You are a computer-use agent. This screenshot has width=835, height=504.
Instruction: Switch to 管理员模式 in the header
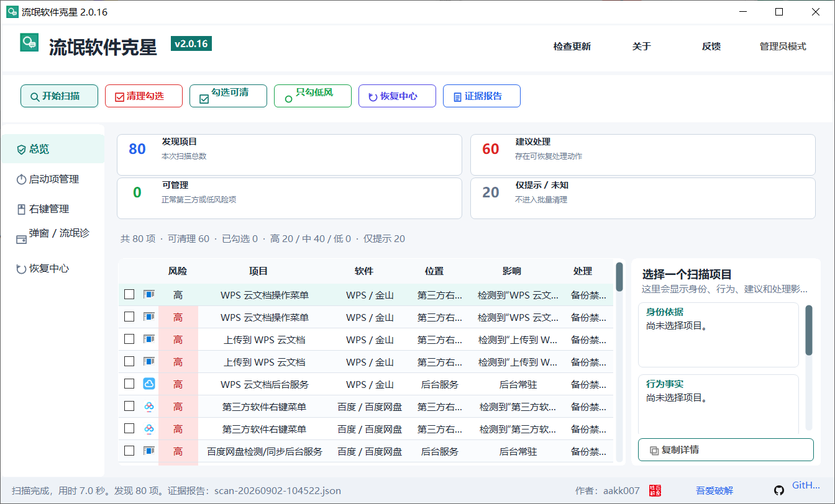tap(783, 47)
